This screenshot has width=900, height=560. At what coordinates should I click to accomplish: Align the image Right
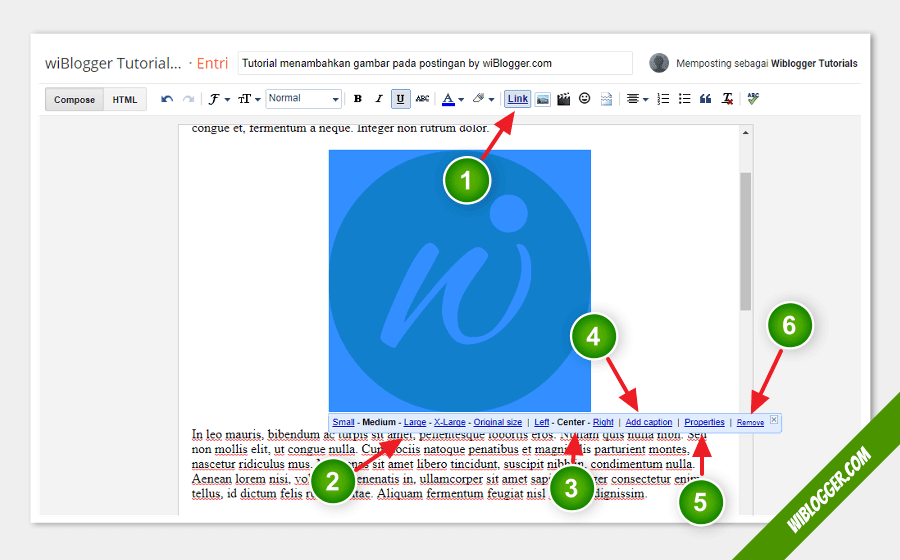(x=603, y=422)
